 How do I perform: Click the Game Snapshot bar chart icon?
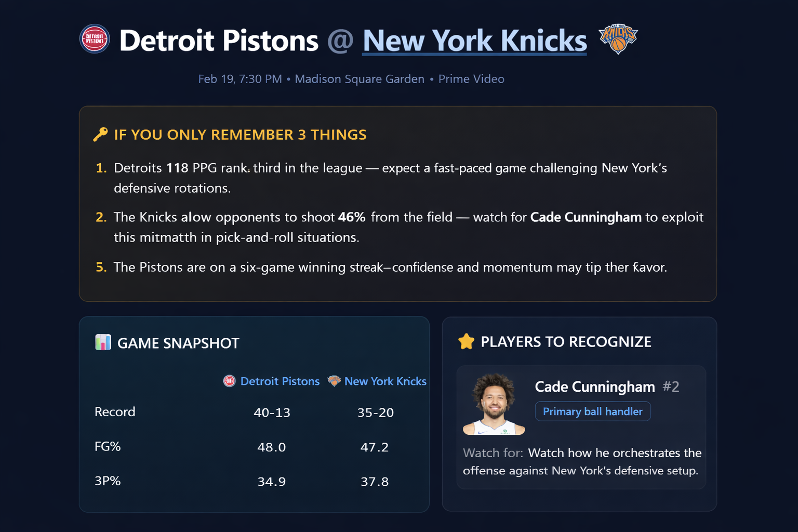coord(103,342)
